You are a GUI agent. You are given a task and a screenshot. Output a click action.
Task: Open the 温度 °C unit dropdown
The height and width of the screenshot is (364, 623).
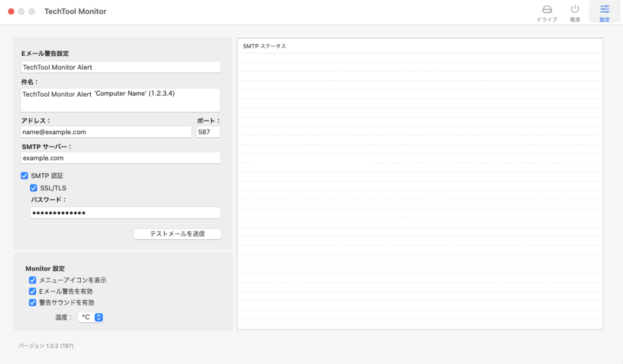tap(91, 317)
